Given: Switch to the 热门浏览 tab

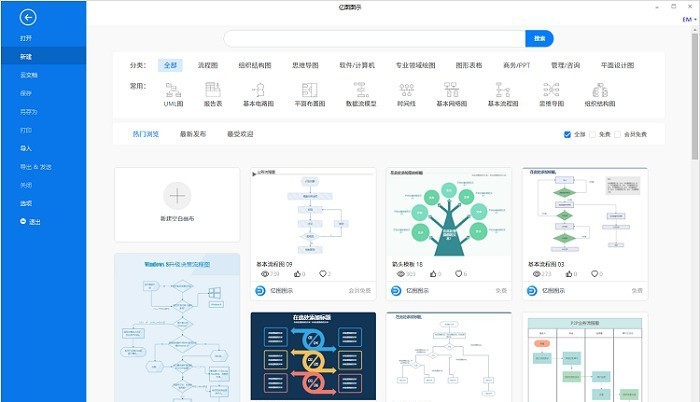Looking at the screenshot, I should [x=146, y=134].
